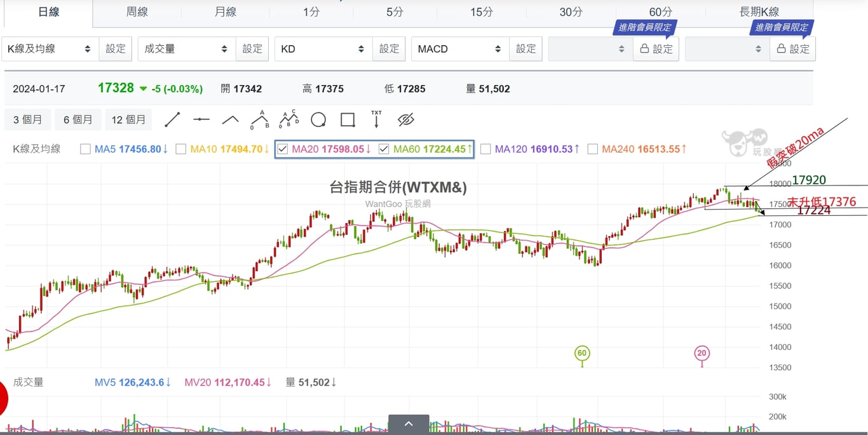Toggle hide drawings eye icon

(406, 119)
